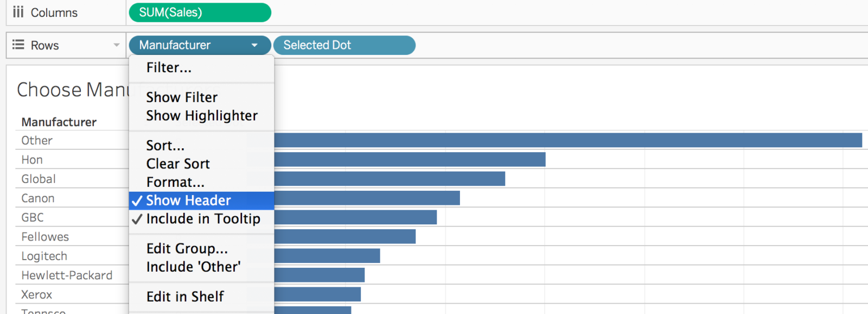Toggle Include 'Other' menu option
868x314 pixels.
coord(193,267)
